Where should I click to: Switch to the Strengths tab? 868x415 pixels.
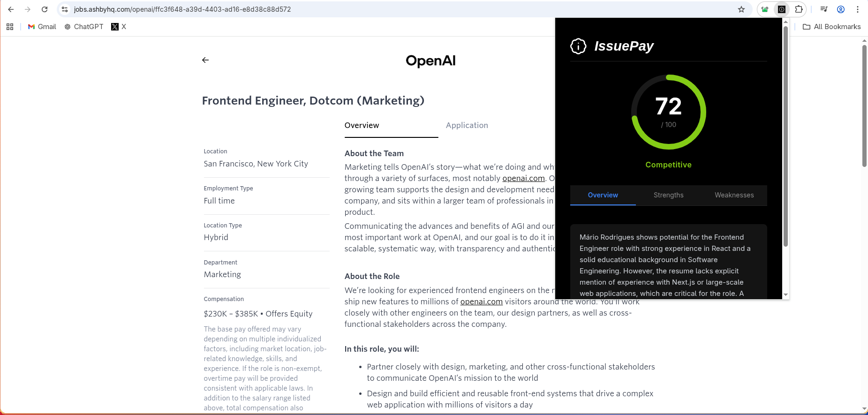[x=669, y=195]
